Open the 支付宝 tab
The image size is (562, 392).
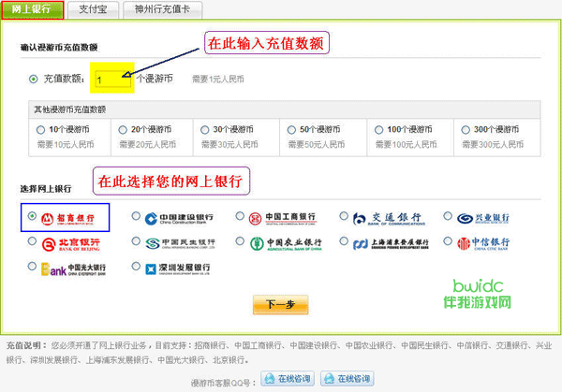pos(93,9)
